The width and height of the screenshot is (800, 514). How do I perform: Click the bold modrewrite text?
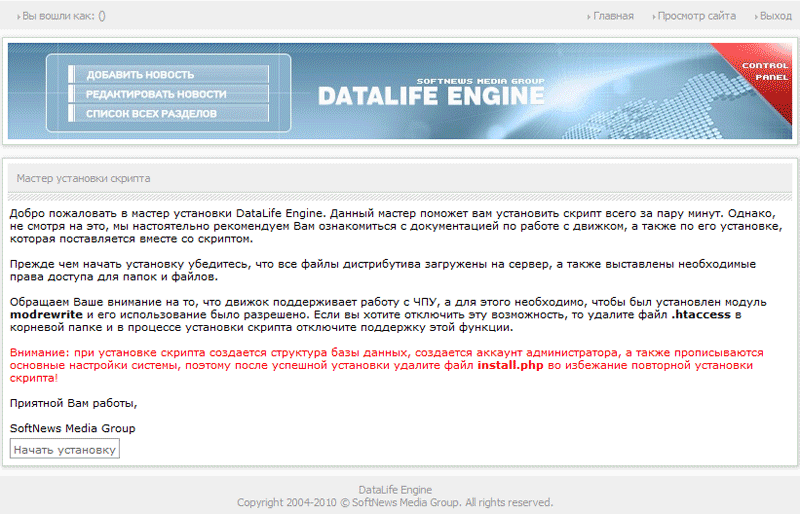pos(46,315)
